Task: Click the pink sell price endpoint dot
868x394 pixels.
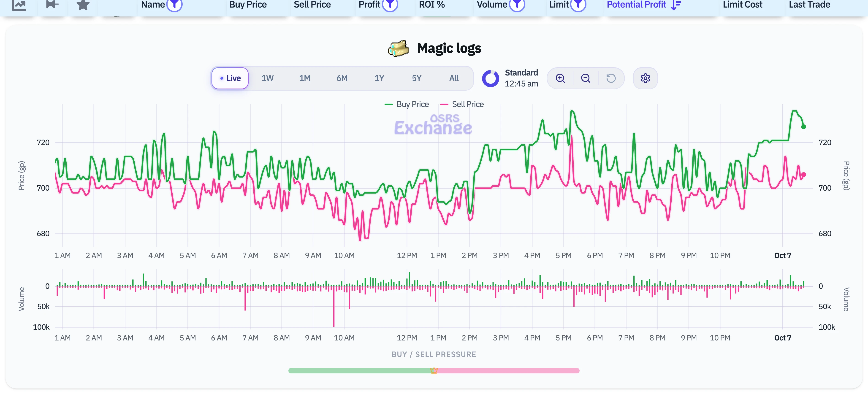Action: click(804, 175)
